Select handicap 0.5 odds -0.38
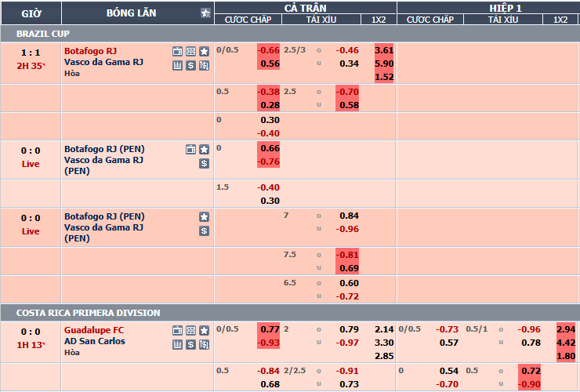This screenshot has width=580, height=392. [x=269, y=92]
